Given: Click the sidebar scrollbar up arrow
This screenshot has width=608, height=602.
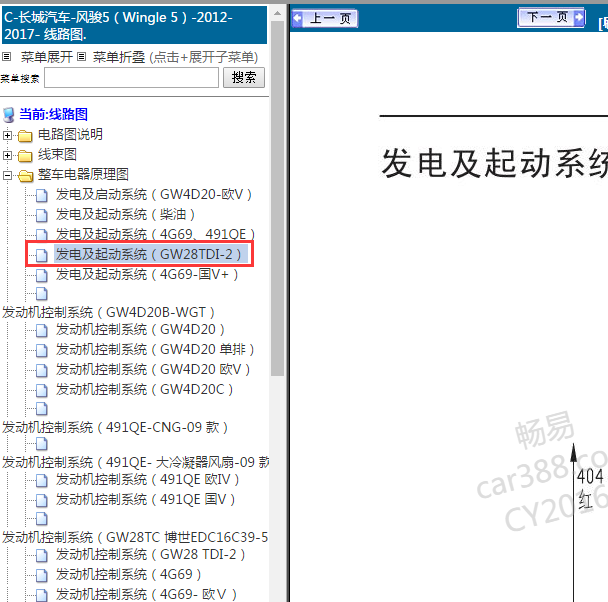Looking at the screenshot, I should pyautogui.click(x=278, y=13).
